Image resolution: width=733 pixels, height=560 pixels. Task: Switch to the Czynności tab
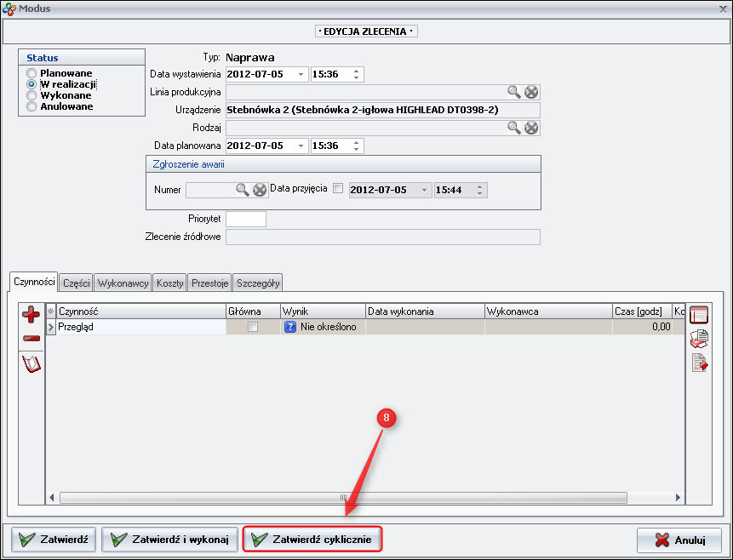[x=34, y=282]
